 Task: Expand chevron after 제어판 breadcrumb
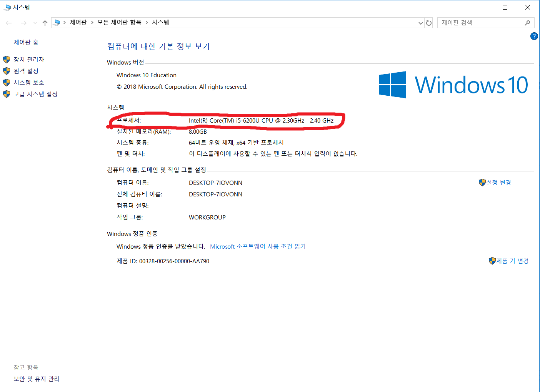(92, 23)
